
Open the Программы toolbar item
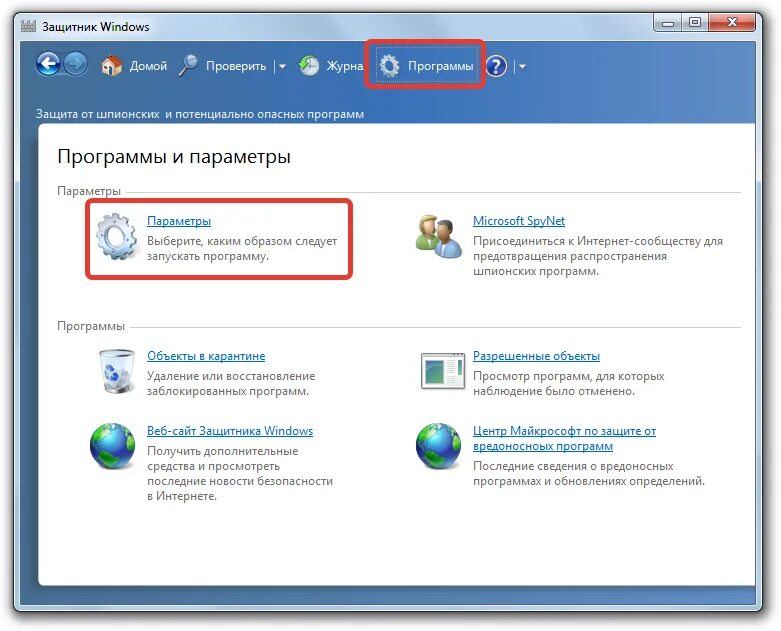[440, 66]
